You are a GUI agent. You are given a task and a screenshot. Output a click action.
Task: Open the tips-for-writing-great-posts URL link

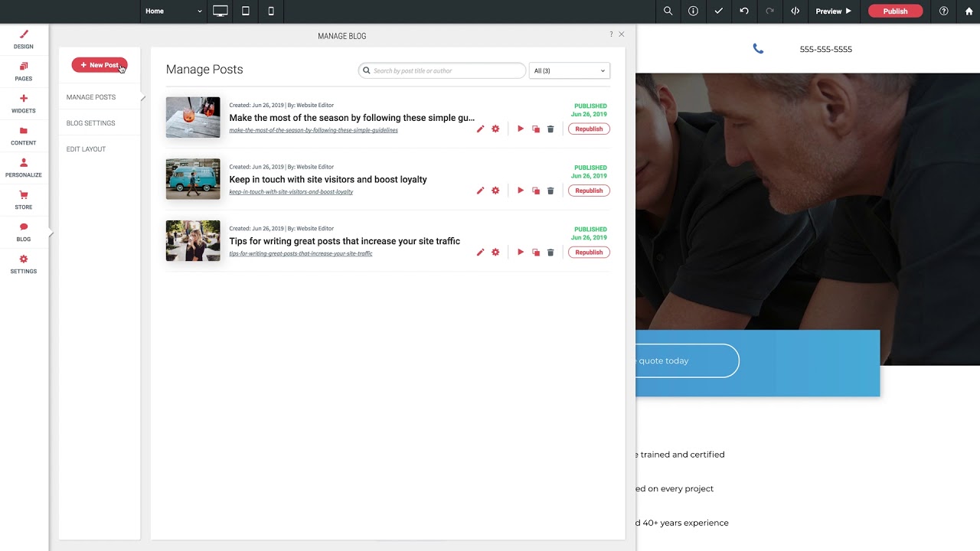(301, 253)
